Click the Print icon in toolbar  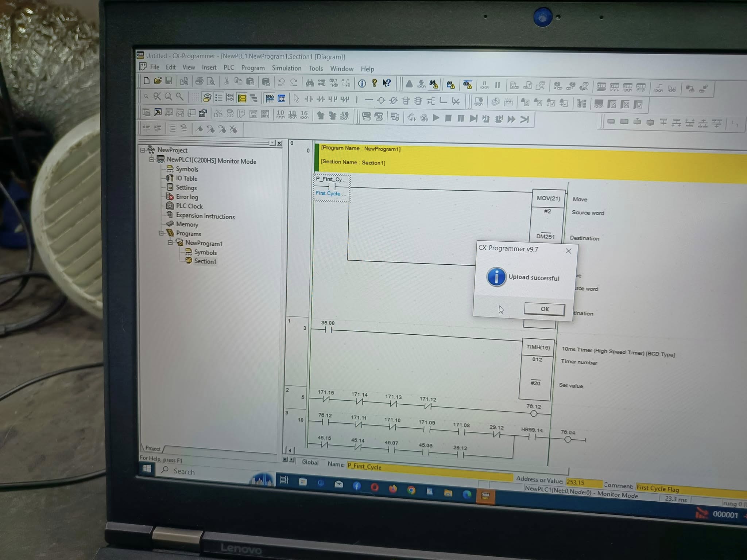click(199, 81)
